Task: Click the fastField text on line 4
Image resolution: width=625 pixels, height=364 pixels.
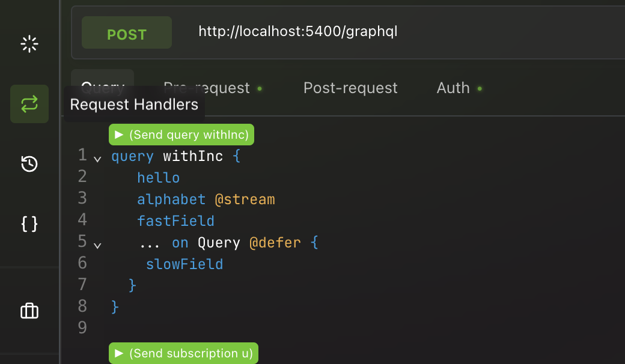Action: 175,221
